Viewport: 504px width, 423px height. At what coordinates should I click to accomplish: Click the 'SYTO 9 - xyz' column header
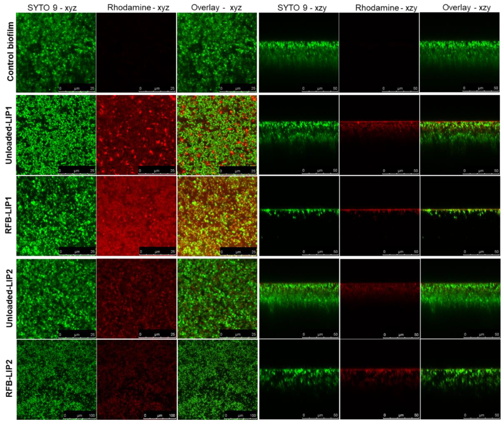52,8
